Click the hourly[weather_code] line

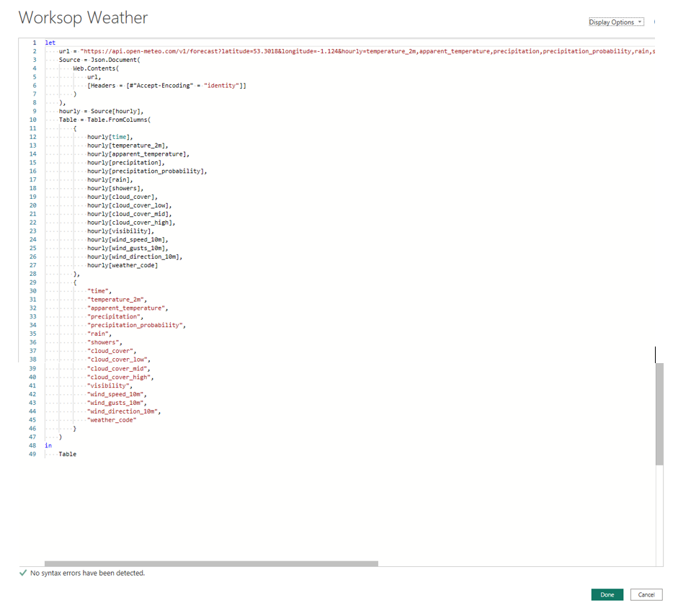click(122, 265)
